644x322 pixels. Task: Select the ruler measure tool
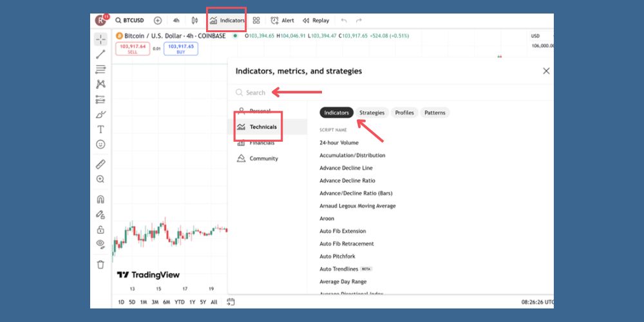(x=100, y=164)
